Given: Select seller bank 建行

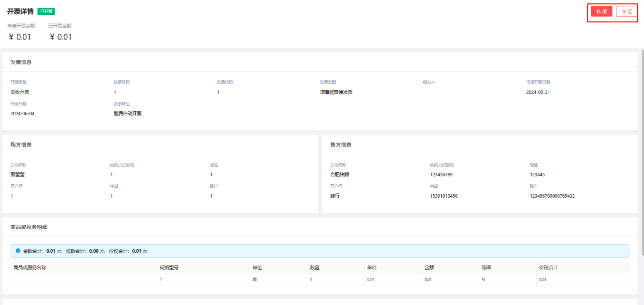Looking at the screenshot, I should 335,196.
